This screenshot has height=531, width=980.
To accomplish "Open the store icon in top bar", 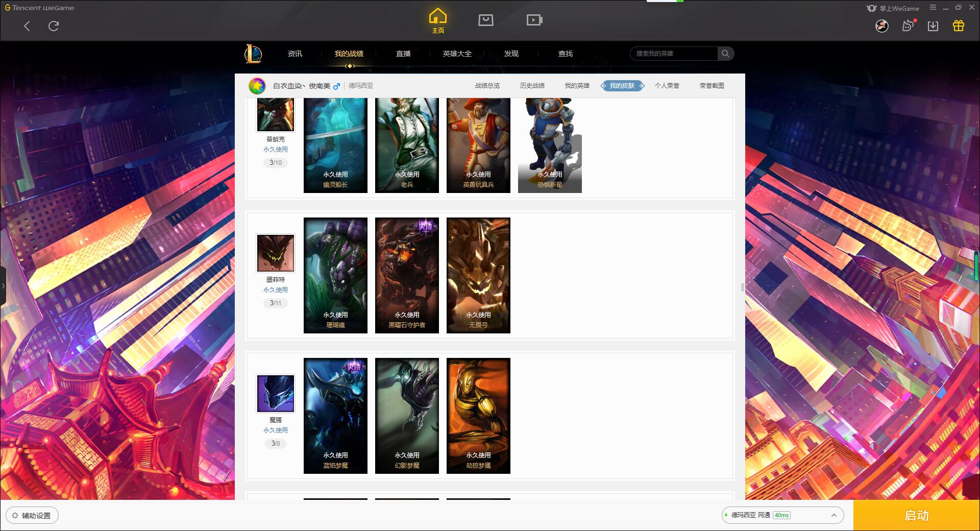I will click(x=486, y=20).
